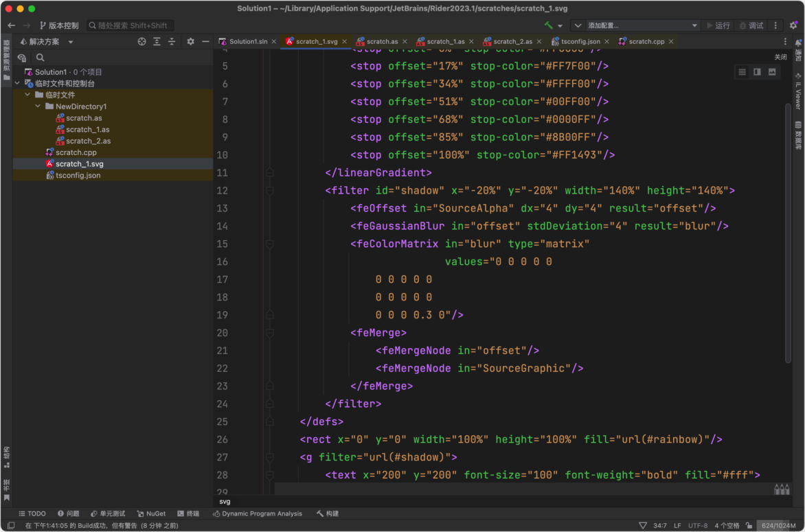Viewport: 805px width, 532px height.
Task: Select editor-only view mode icon
Action: (x=742, y=72)
